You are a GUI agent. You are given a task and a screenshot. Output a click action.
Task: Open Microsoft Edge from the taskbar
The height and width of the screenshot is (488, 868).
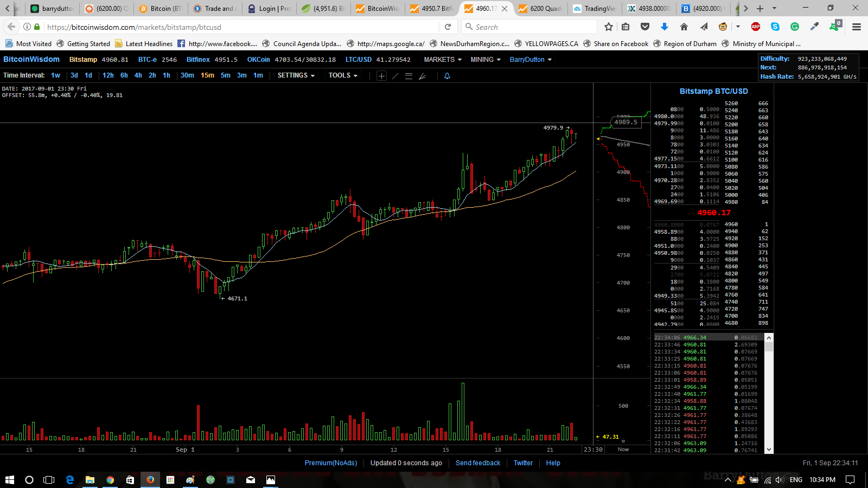(x=69, y=480)
